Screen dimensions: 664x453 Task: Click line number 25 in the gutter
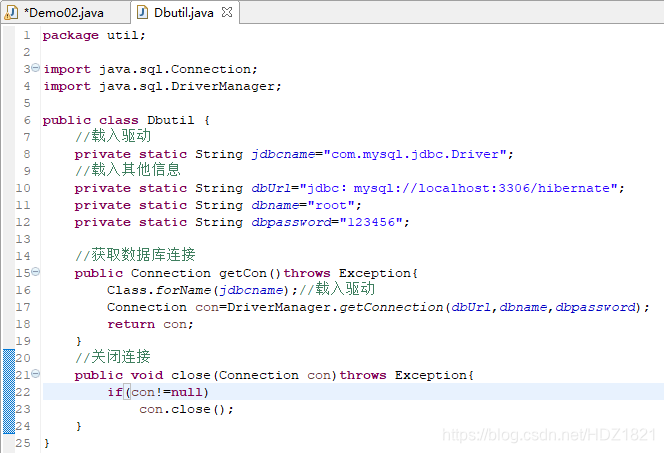point(23,443)
